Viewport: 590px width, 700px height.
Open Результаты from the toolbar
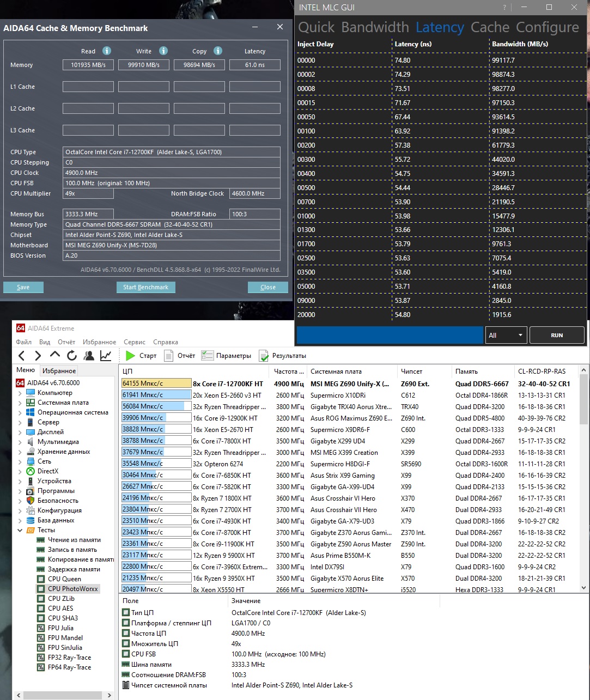click(x=282, y=356)
